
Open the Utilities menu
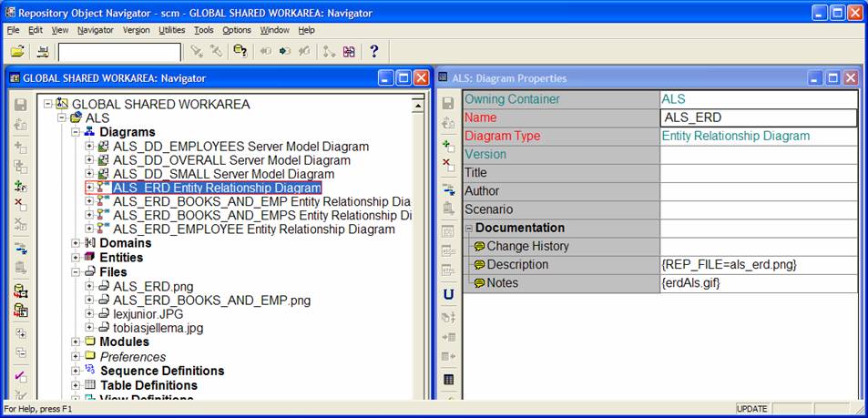tap(171, 30)
